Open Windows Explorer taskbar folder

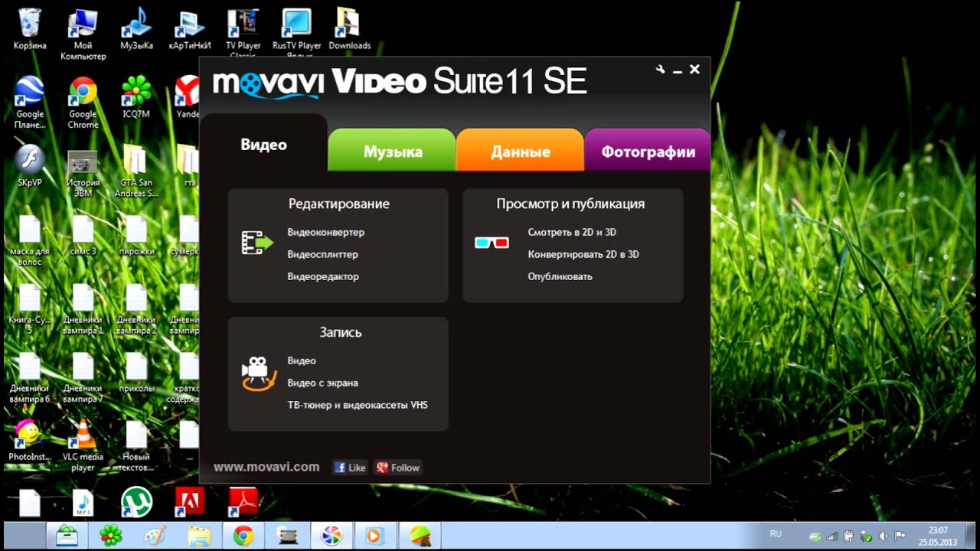(199, 535)
